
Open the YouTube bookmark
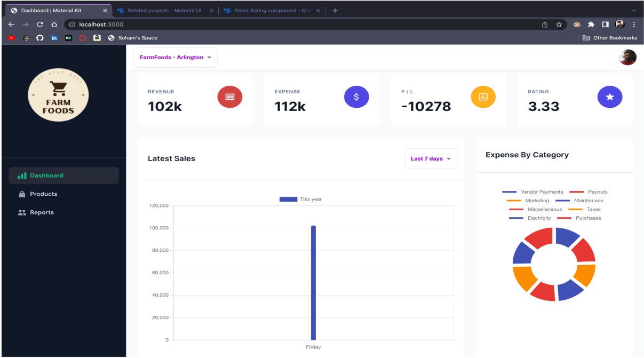click(x=11, y=38)
